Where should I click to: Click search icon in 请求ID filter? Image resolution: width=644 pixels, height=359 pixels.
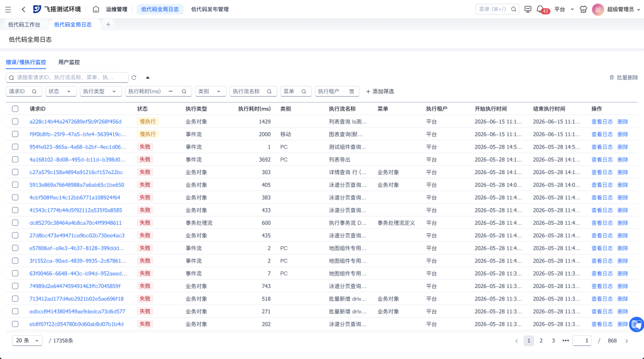tap(35, 92)
